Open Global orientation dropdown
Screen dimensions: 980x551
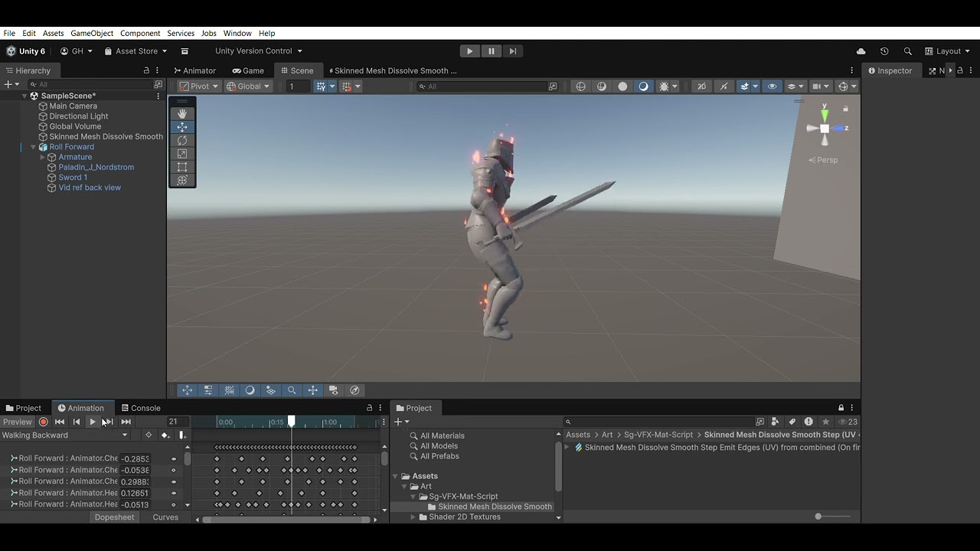click(x=248, y=86)
